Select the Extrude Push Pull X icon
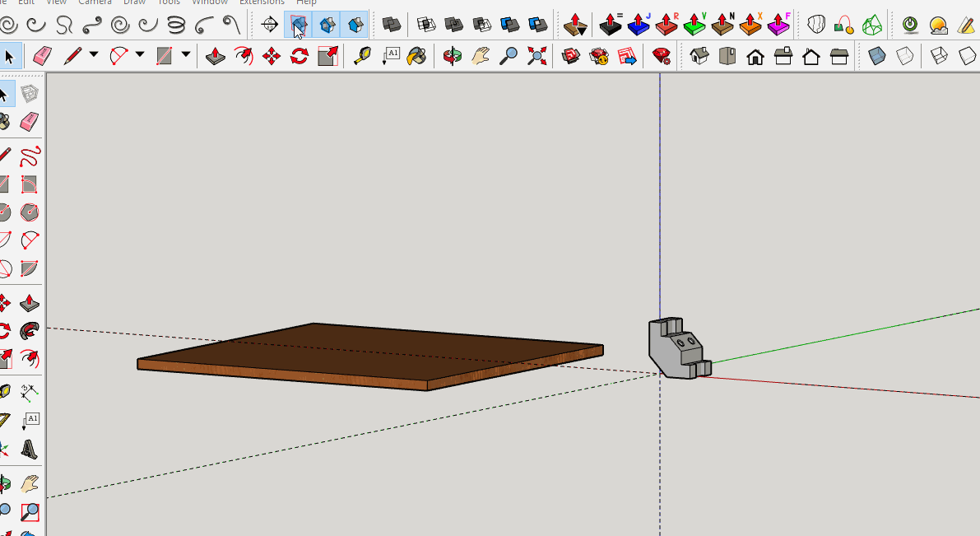 click(750, 25)
